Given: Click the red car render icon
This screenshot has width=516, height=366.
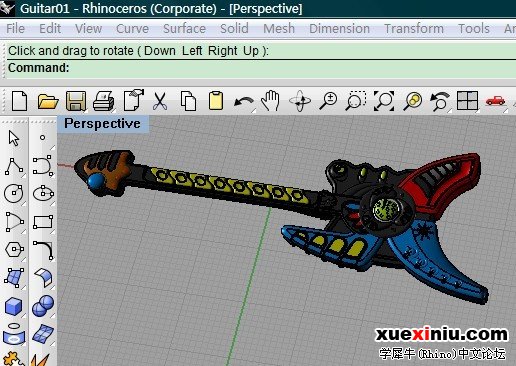Looking at the screenshot, I should point(496,101).
